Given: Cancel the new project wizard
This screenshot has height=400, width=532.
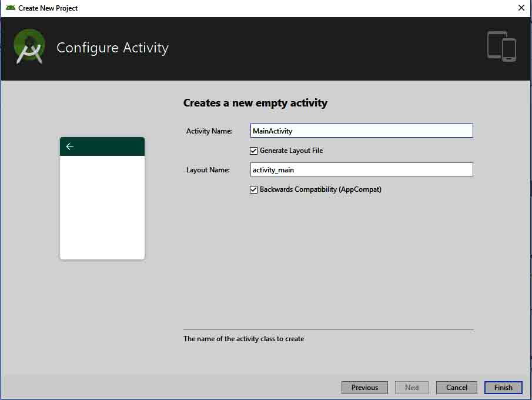Looking at the screenshot, I should point(457,388).
